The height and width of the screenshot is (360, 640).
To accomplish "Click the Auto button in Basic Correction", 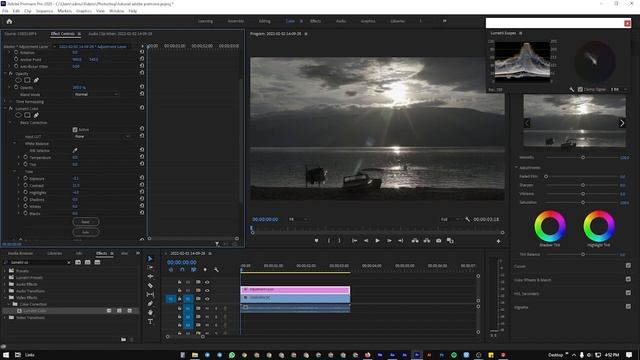I will click(86, 232).
